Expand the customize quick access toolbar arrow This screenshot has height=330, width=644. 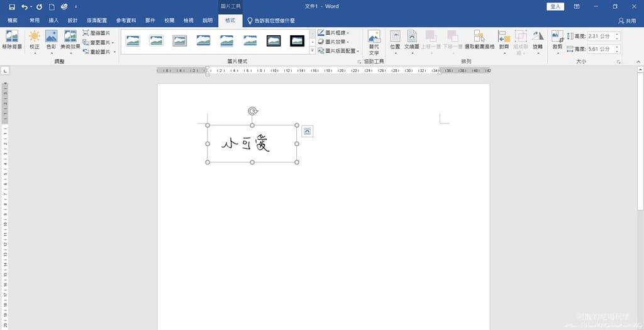tap(76, 7)
